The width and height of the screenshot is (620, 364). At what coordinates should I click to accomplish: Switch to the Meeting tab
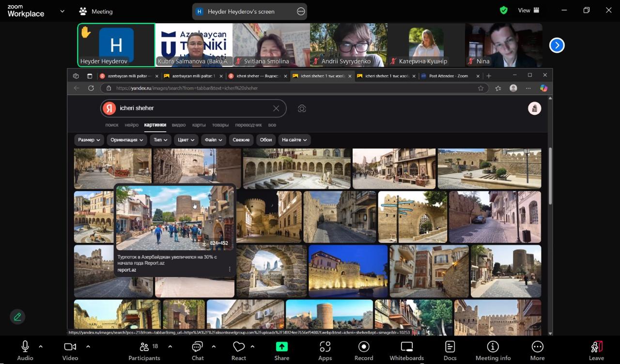(x=96, y=11)
